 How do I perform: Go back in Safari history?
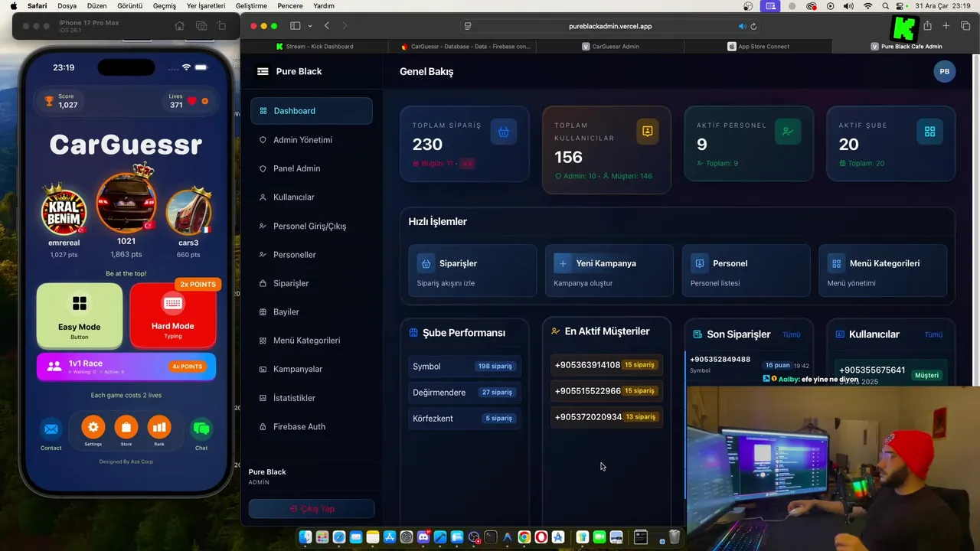[x=327, y=26]
